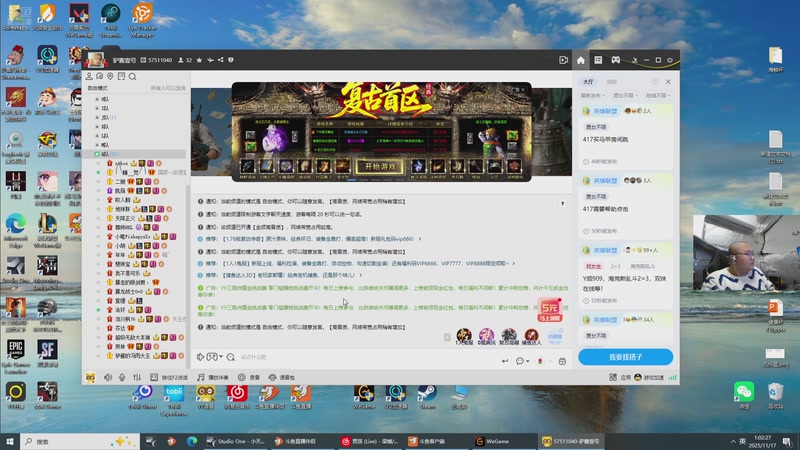Open the newest-published sort dropdown
This screenshot has height=450, width=800.
(x=593, y=95)
